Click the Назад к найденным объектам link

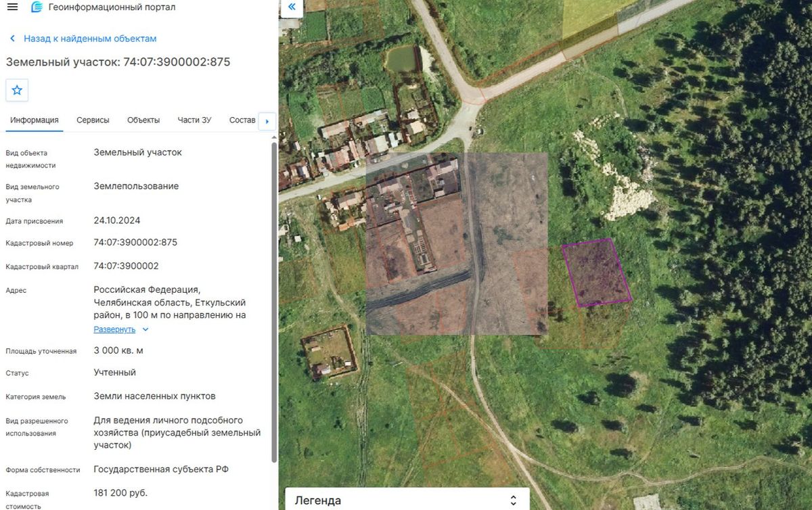click(90, 39)
